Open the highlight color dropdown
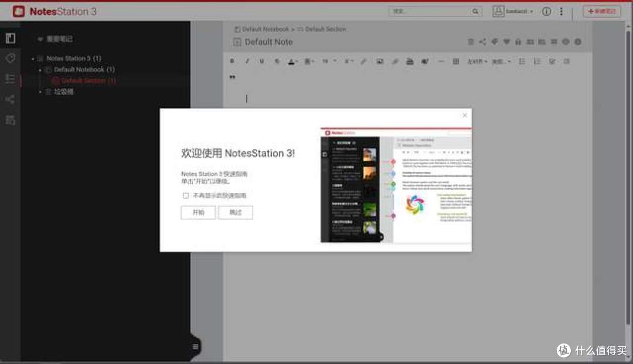Viewport: 633px width, 364px height. point(309,62)
